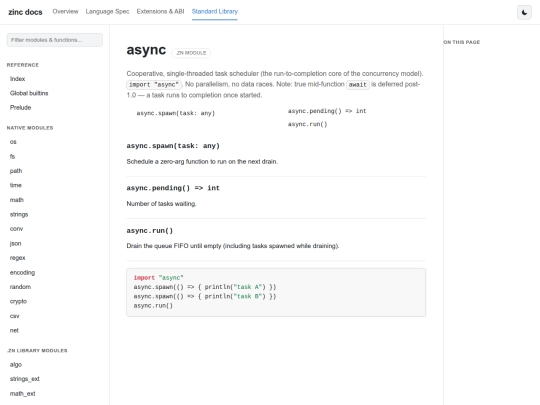Go to the Overview tab
540x405 pixels.
point(65,11)
